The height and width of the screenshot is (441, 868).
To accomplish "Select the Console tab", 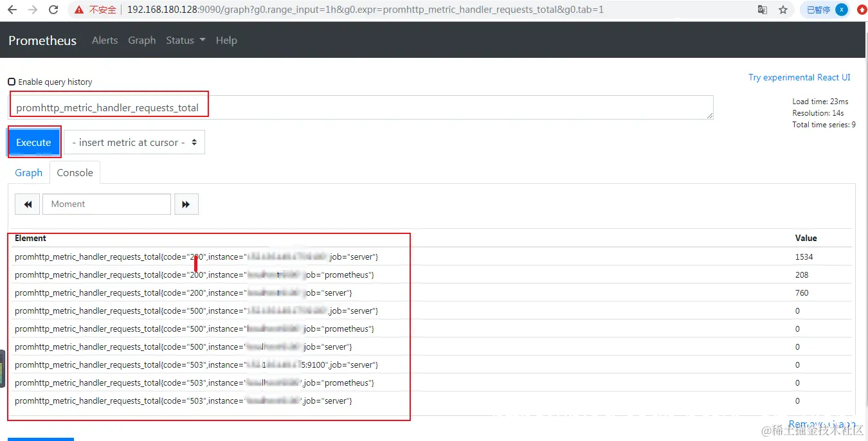I will pos(75,172).
